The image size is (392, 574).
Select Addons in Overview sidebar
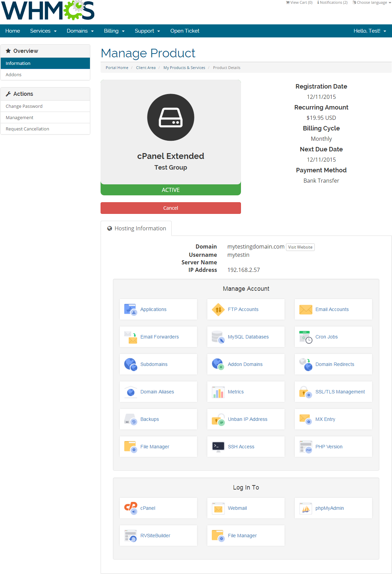(x=45, y=74)
